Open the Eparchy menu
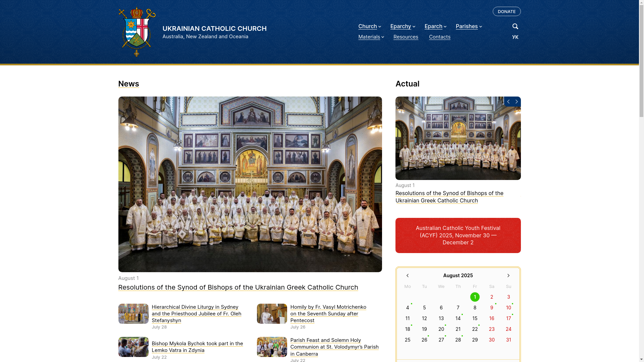This screenshot has height=362, width=644. 400,26
